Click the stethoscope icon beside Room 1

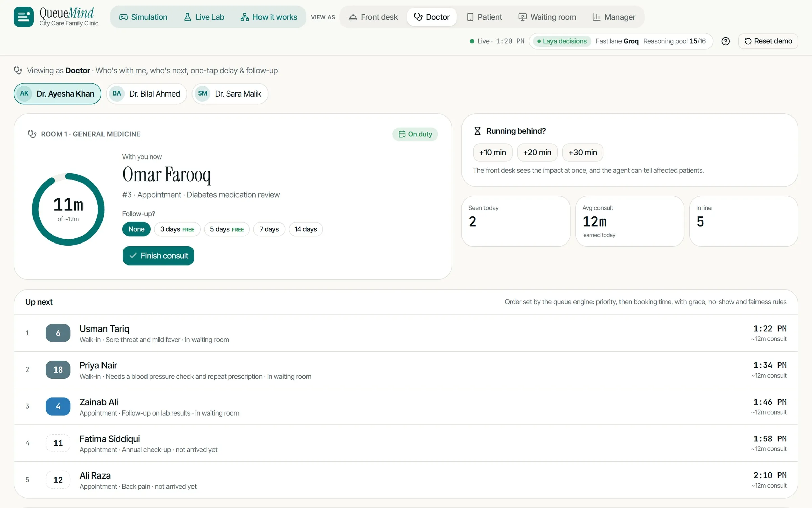coord(32,134)
